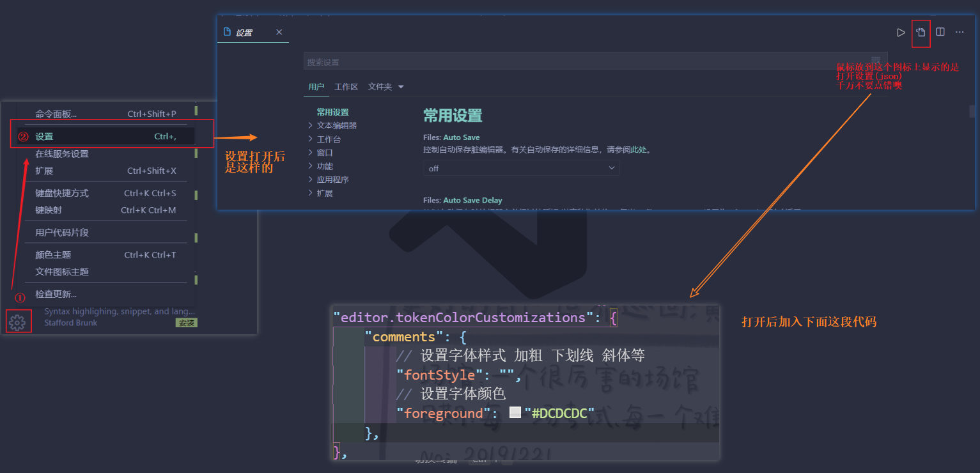Expand the 扩展 settings tree node
The height and width of the screenshot is (473, 980).
tap(321, 193)
